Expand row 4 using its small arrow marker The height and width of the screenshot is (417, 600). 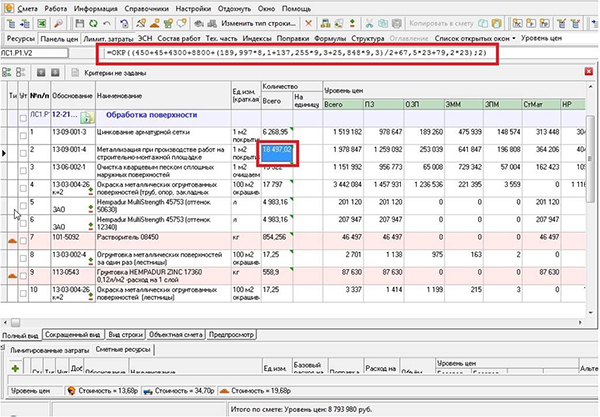(x=91, y=191)
